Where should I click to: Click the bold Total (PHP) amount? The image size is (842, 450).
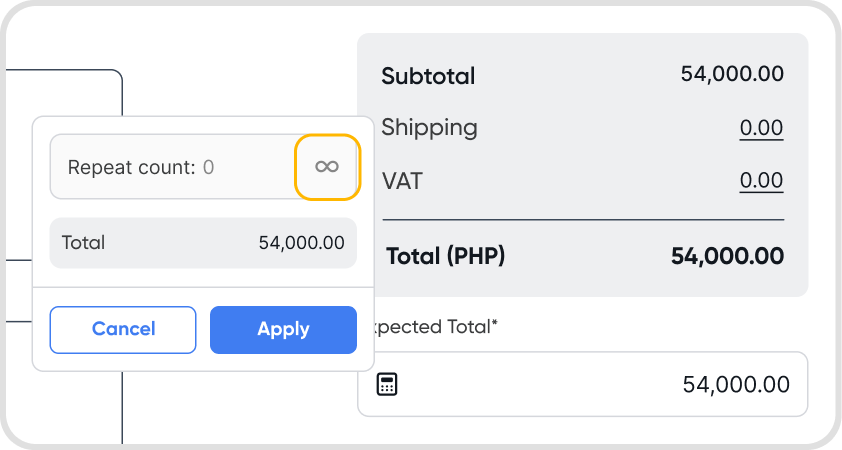coord(727,256)
